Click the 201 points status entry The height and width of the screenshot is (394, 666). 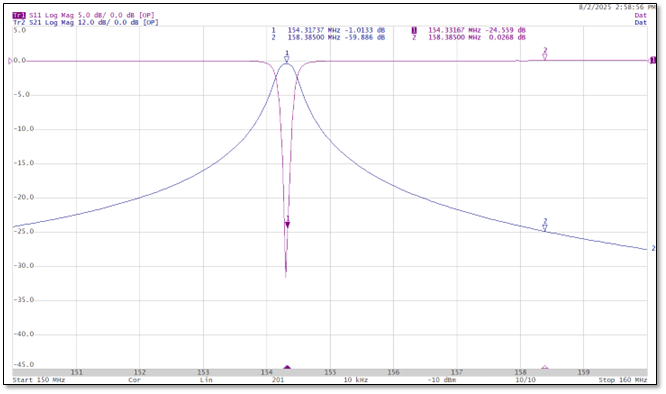point(278,380)
